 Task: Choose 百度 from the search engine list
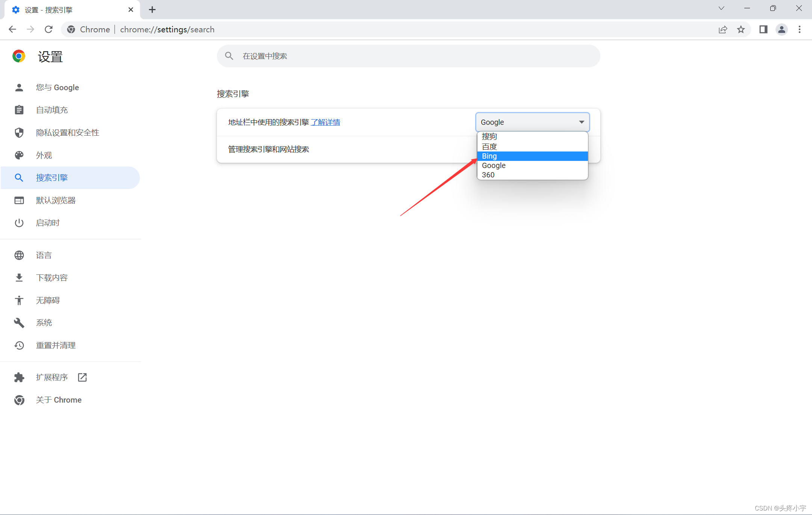(x=532, y=147)
